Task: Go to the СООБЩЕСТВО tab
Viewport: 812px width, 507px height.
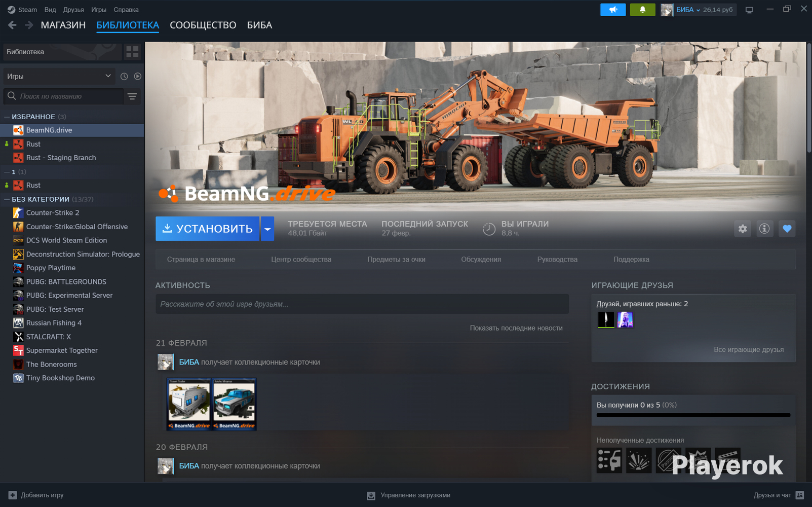Action: click(203, 25)
